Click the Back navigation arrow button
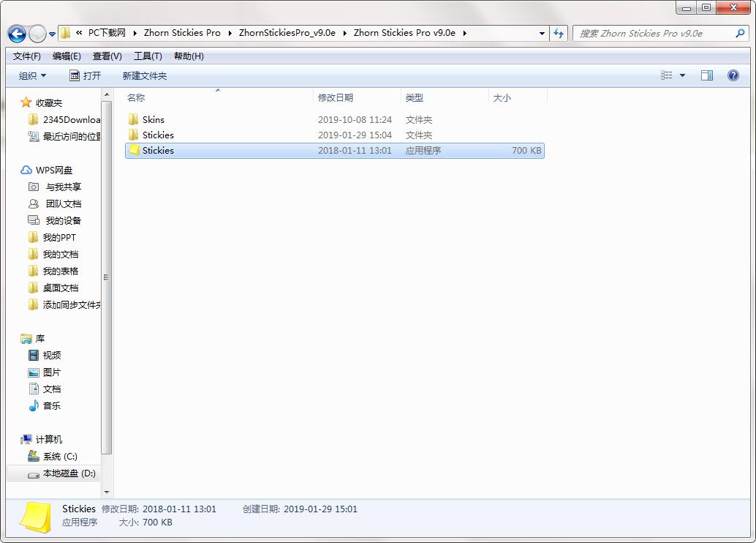This screenshot has height=543, width=756. (17, 34)
